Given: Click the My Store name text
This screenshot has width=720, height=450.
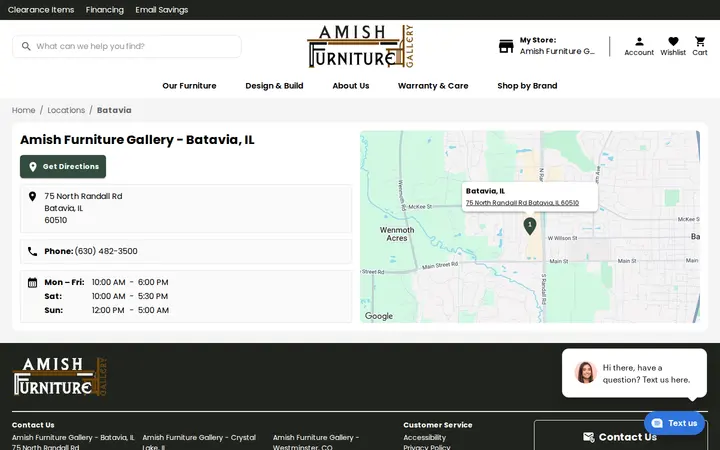Looking at the screenshot, I should 557,51.
